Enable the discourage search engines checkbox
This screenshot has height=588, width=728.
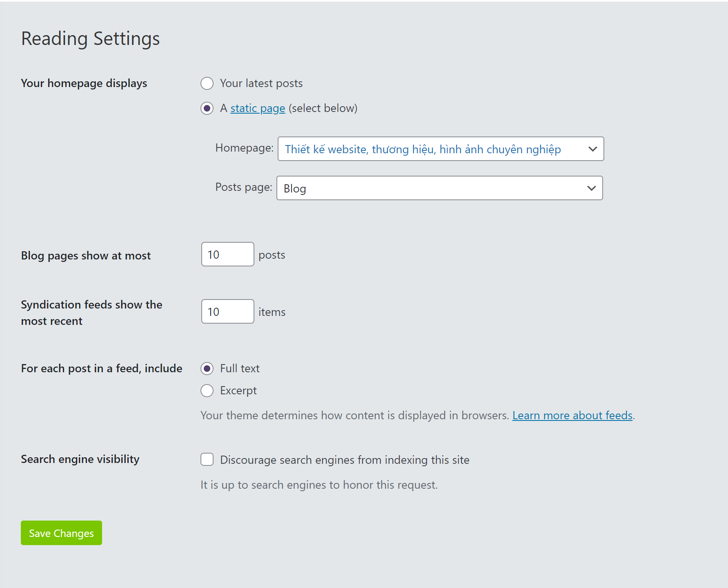click(x=207, y=460)
